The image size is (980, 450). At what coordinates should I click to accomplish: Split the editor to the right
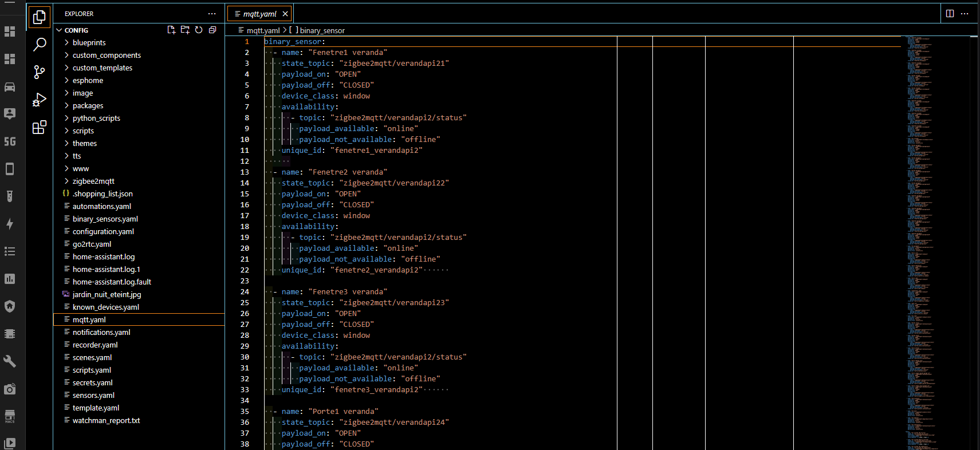tap(950, 14)
